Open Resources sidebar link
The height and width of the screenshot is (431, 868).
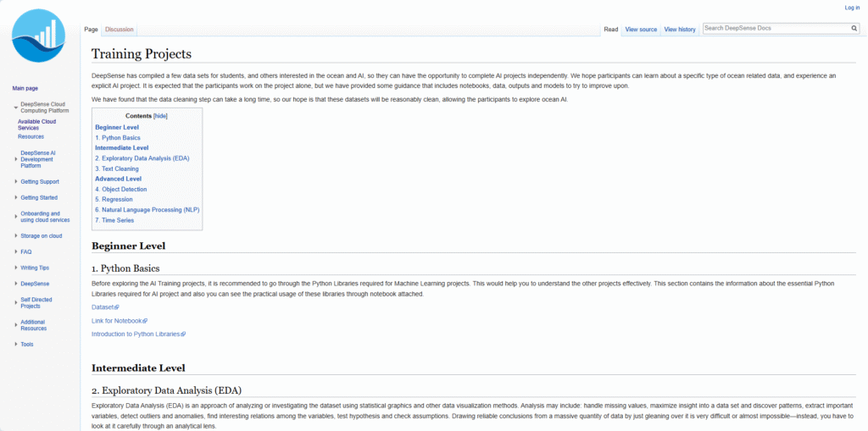pyautogui.click(x=31, y=136)
